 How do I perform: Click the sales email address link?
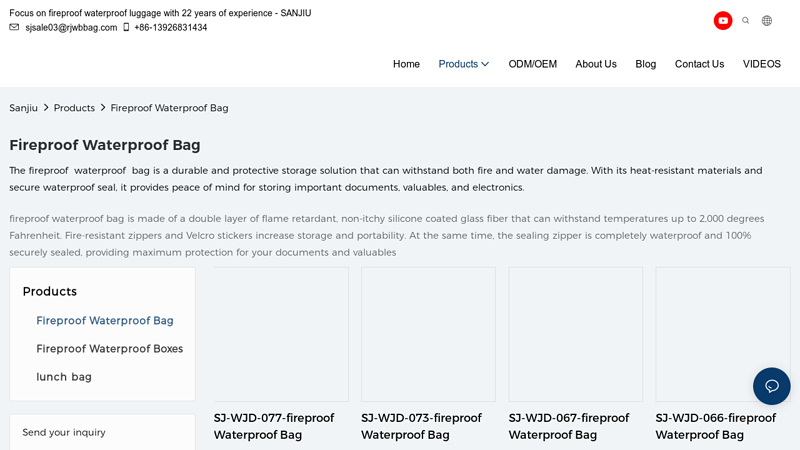point(71,28)
